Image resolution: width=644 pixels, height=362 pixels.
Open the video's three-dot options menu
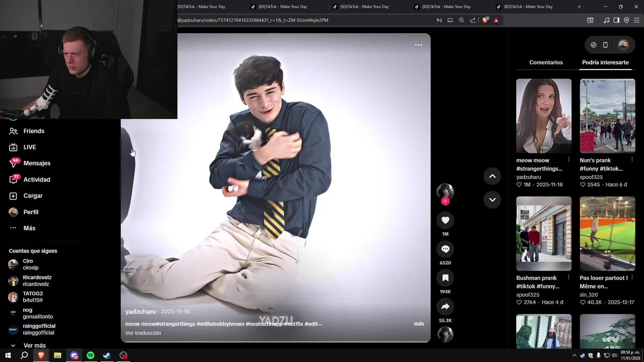(x=419, y=45)
